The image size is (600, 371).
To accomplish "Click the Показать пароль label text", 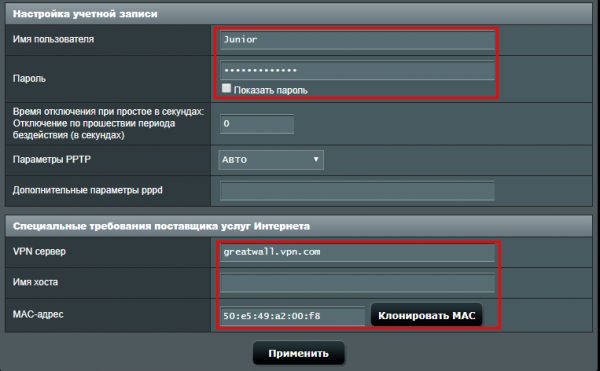I will [x=271, y=91].
